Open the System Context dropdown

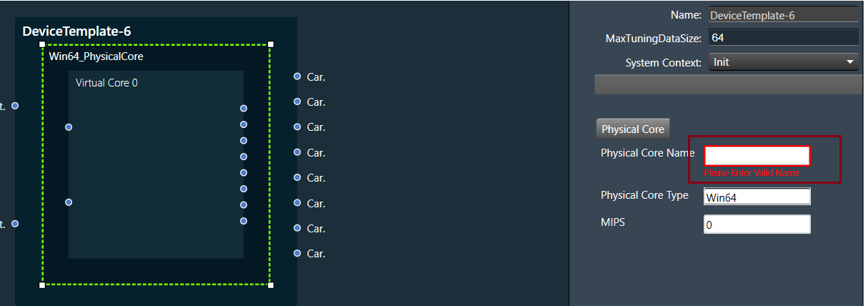[784, 62]
